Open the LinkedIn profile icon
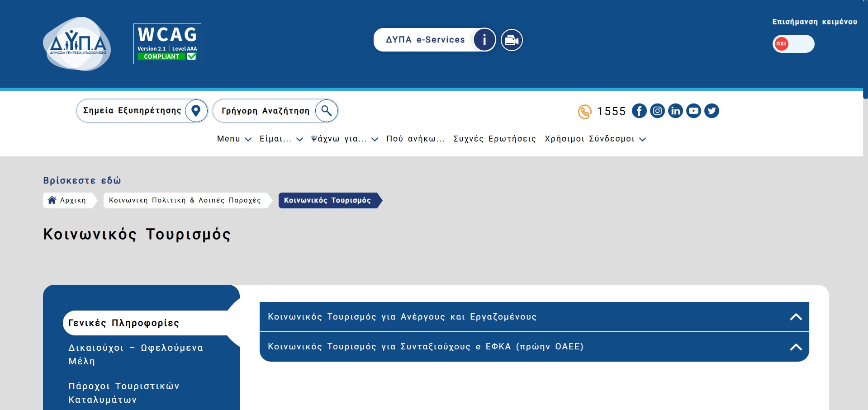Screen dimensions: 868x410 pyautogui.click(x=675, y=111)
